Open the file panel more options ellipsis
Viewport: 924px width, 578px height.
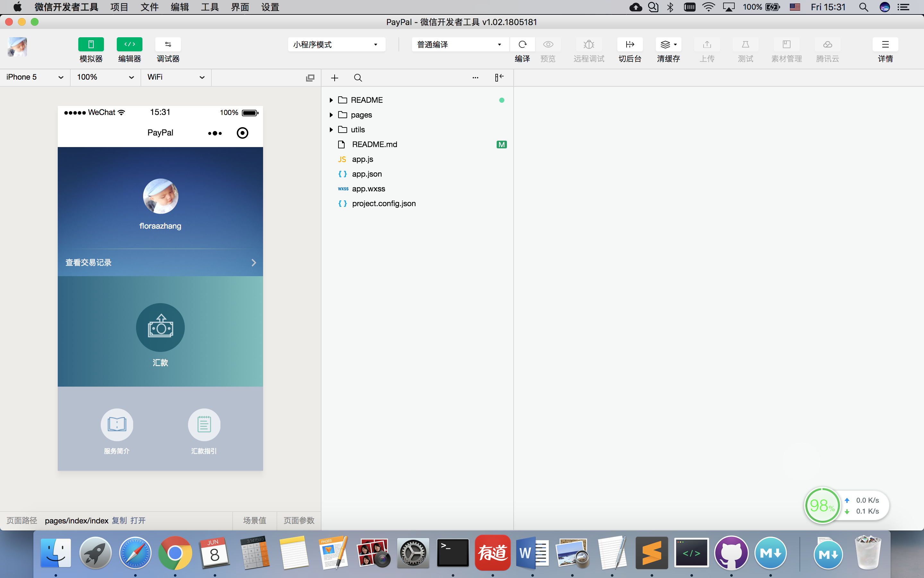click(475, 78)
